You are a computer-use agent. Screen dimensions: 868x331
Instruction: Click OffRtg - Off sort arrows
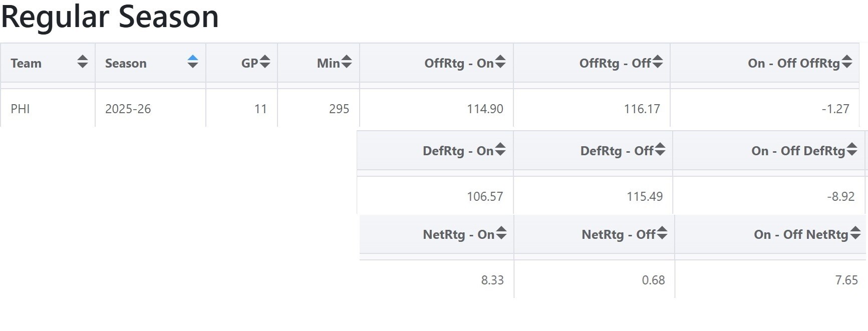point(658,62)
